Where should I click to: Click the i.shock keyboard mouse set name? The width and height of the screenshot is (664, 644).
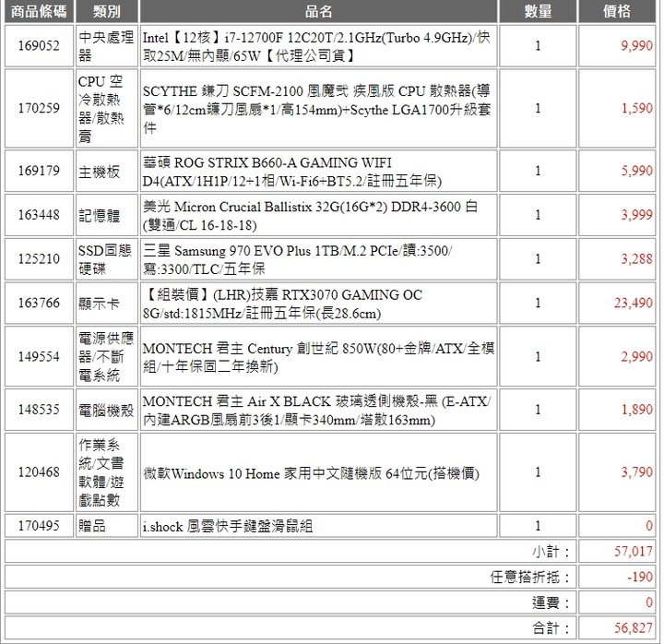[x=228, y=526]
